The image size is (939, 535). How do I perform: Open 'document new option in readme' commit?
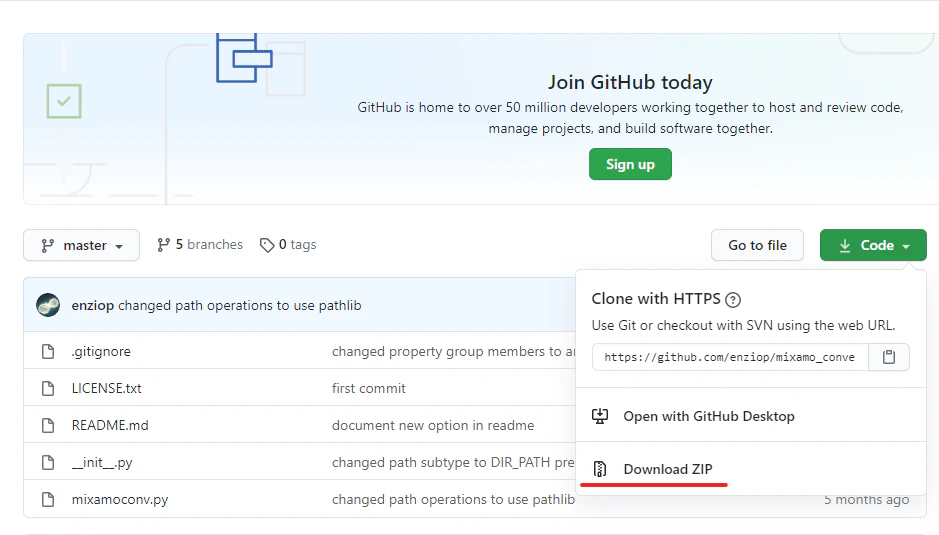pos(433,425)
